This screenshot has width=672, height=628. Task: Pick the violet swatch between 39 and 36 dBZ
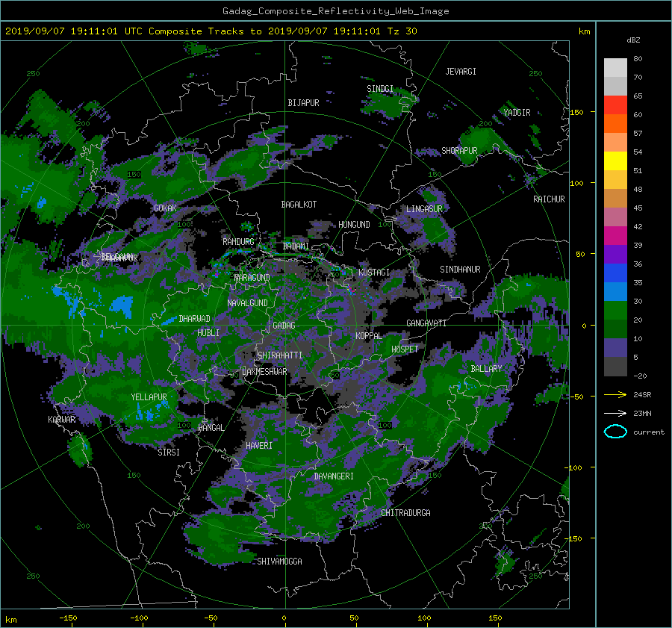(615, 254)
